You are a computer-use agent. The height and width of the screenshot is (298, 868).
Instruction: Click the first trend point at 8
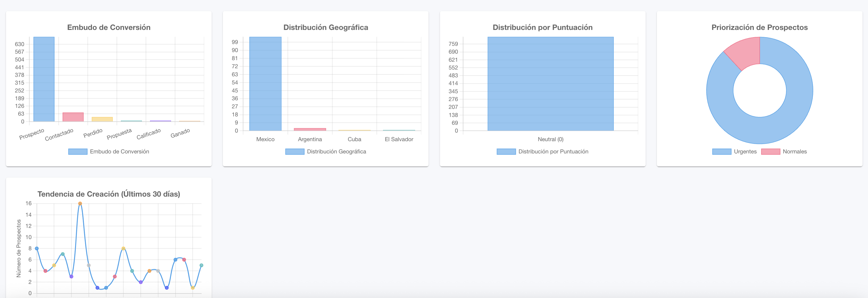click(x=37, y=248)
